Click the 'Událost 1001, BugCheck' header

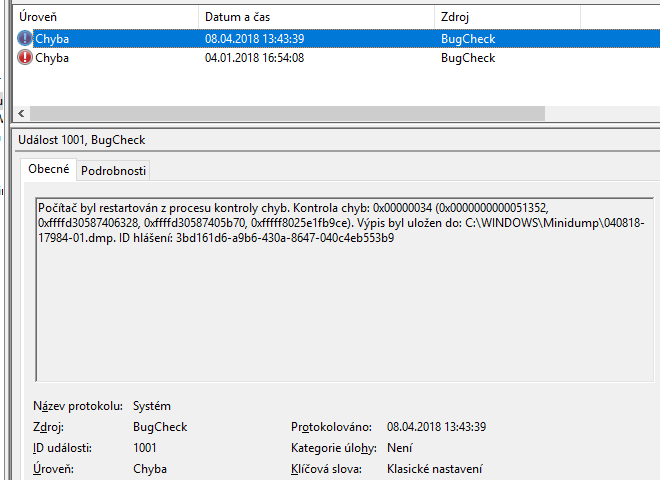point(82,140)
